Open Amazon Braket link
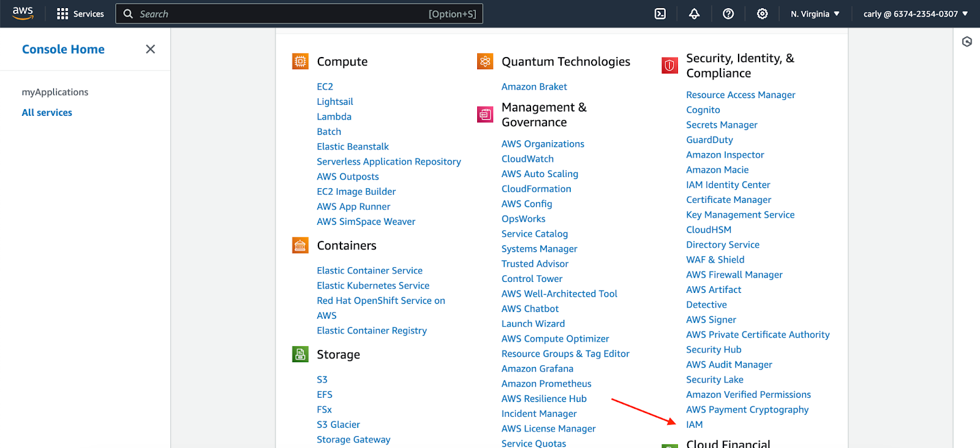 coord(534,87)
